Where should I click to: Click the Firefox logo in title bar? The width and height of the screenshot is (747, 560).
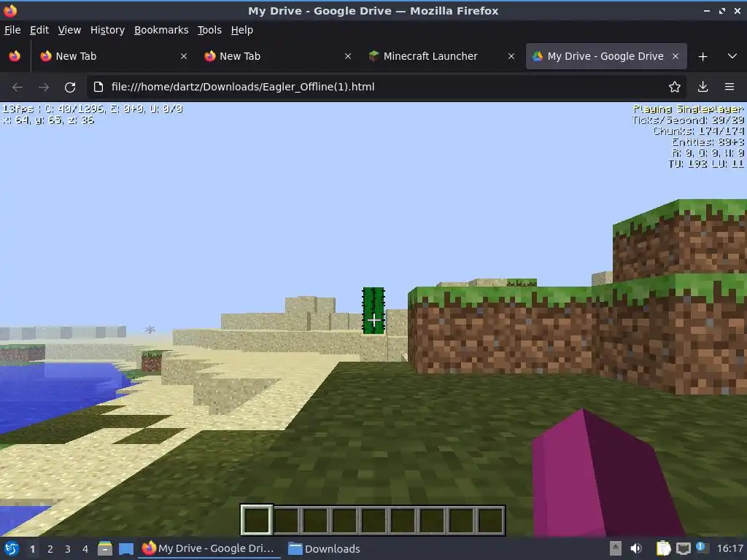(10, 10)
